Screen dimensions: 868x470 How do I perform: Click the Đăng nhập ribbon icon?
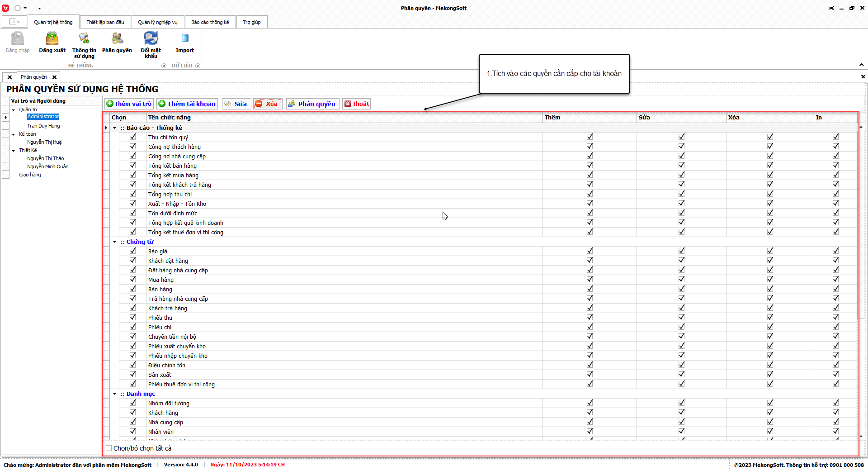[x=18, y=38]
